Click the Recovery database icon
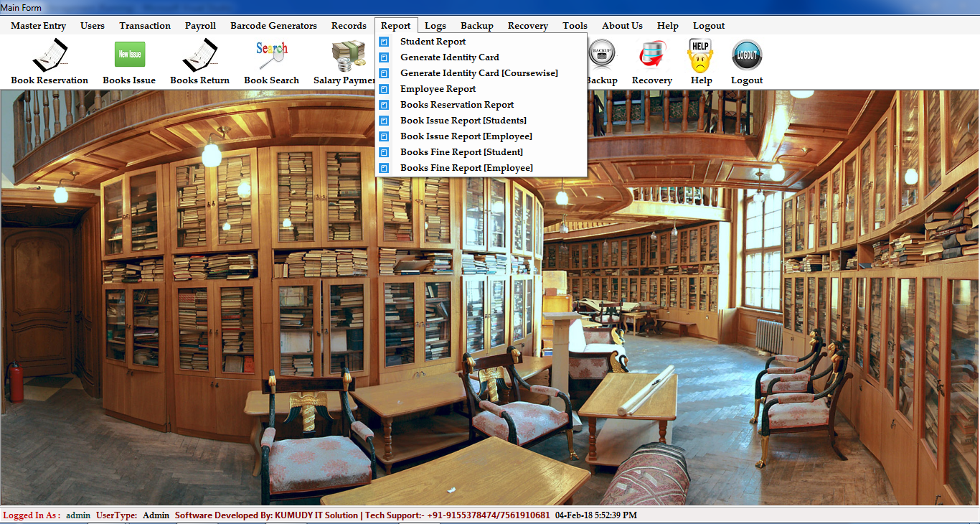The width and height of the screenshot is (980, 524). 651,55
